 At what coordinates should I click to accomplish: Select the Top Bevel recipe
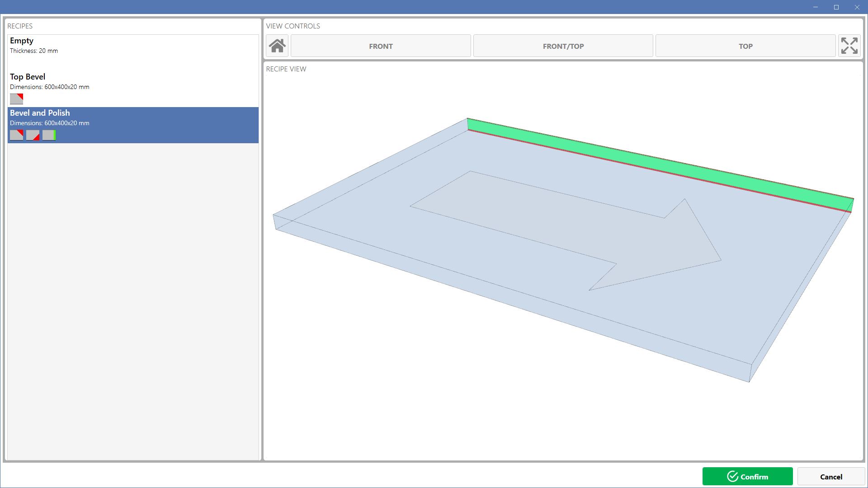click(133, 89)
